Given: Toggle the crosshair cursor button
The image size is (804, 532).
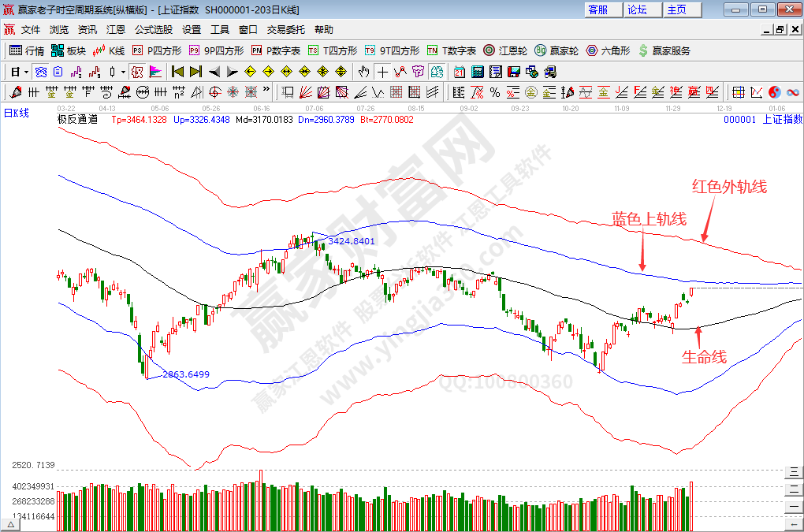Looking at the screenshot, I should [x=382, y=72].
